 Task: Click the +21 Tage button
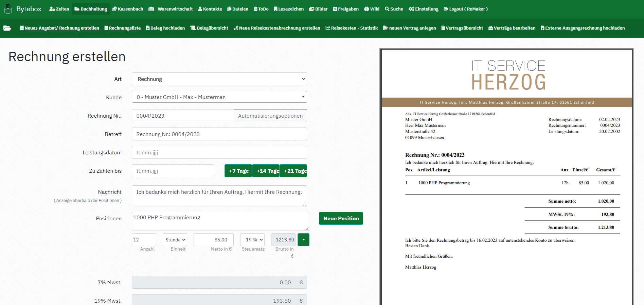[x=293, y=171]
